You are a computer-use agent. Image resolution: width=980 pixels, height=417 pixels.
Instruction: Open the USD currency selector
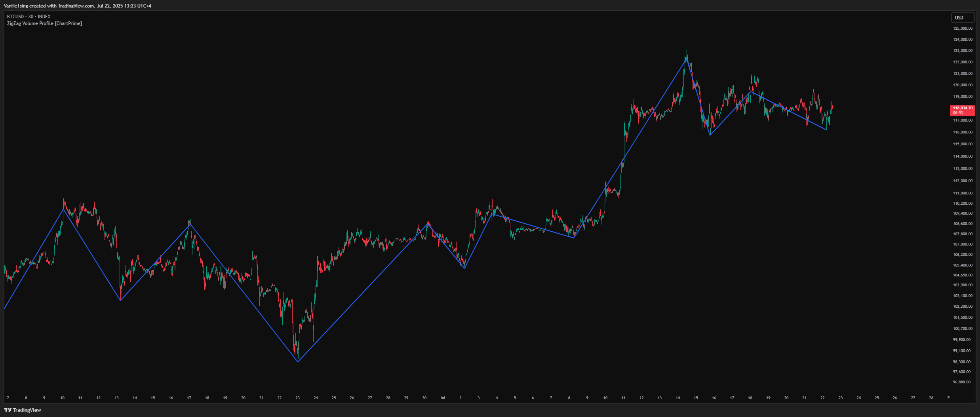(963, 17)
